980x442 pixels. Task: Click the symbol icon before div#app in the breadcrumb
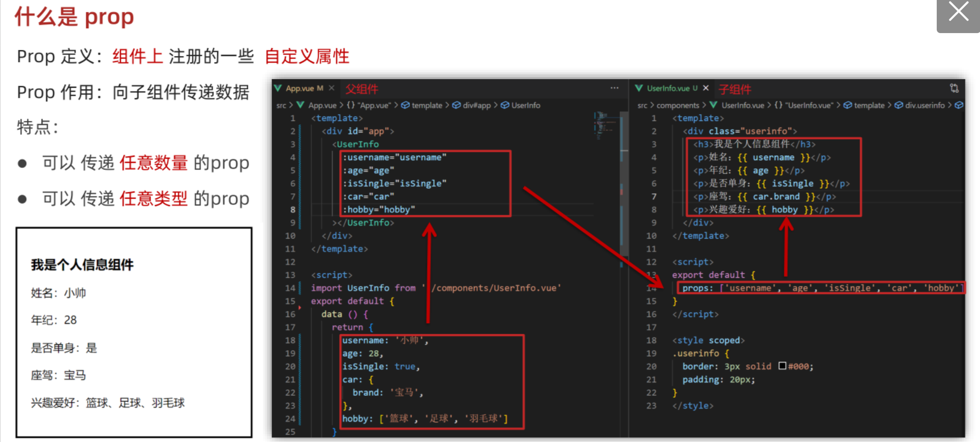[x=456, y=105]
